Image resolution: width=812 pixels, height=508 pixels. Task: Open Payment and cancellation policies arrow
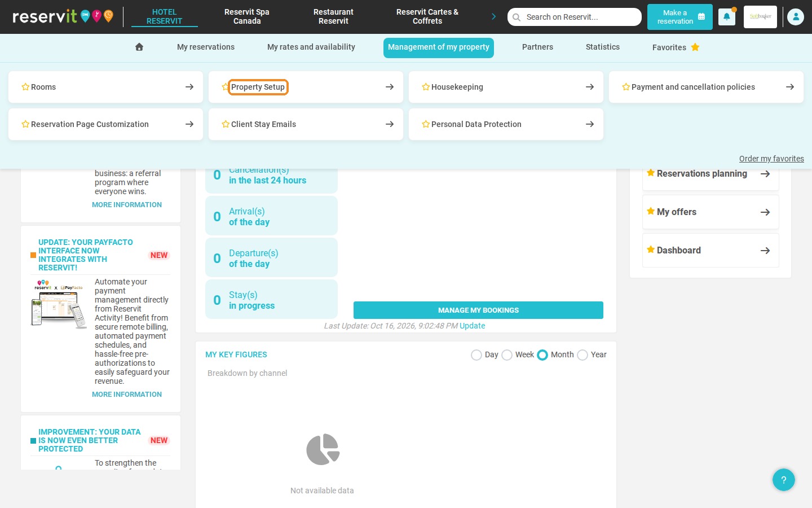(789, 87)
